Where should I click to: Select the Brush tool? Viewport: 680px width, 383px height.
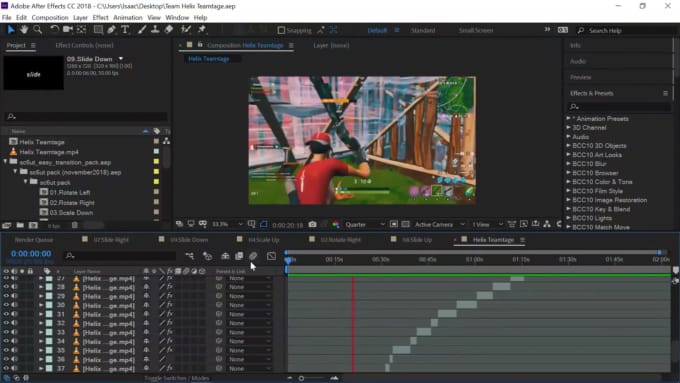[x=142, y=29]
